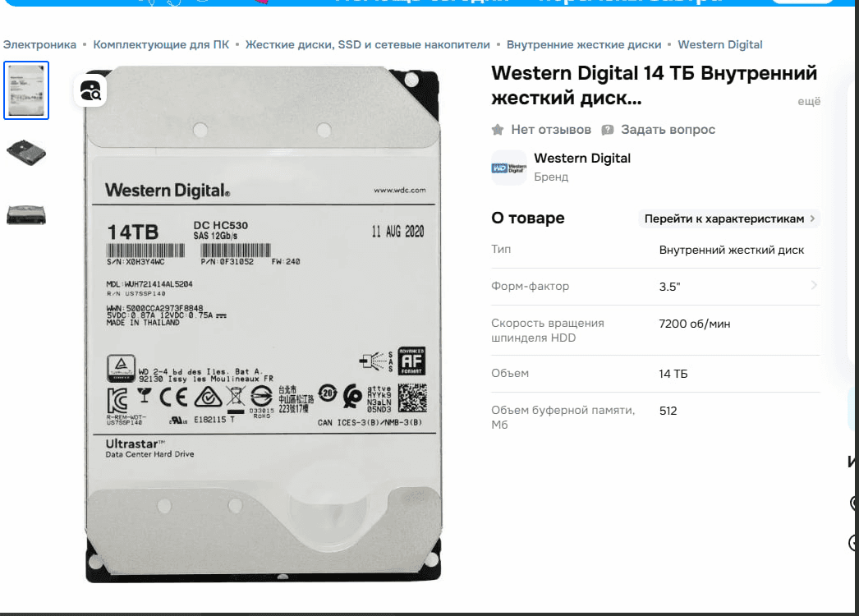Open the visual search icon on the product image

point(90,90)
